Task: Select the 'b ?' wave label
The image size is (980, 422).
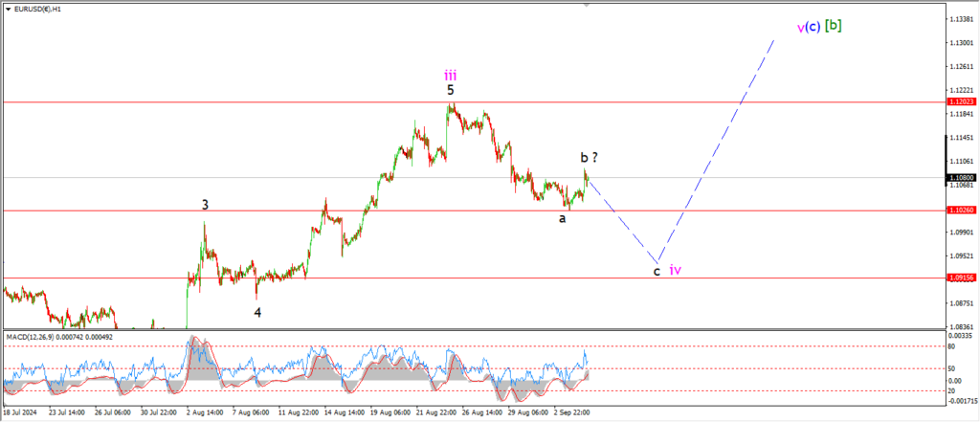Action: click(x=590, y=157)
